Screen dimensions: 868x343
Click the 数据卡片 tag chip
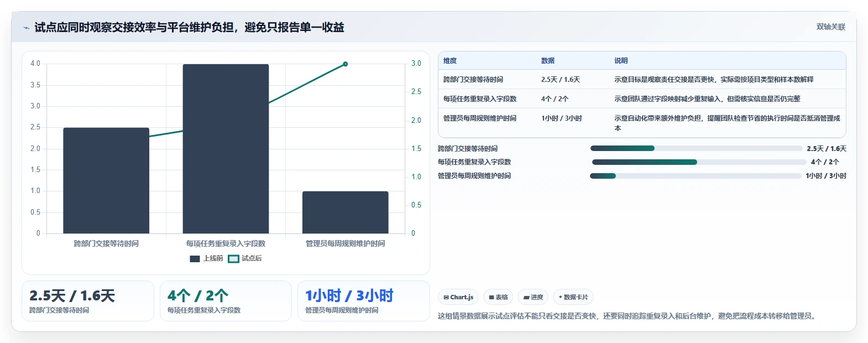(573, 297)
